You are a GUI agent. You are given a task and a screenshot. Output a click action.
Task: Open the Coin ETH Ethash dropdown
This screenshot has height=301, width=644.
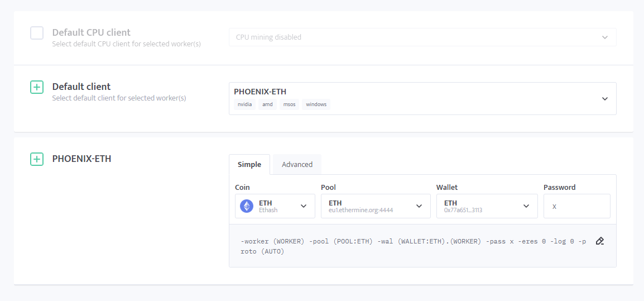(x=275, y=206)
